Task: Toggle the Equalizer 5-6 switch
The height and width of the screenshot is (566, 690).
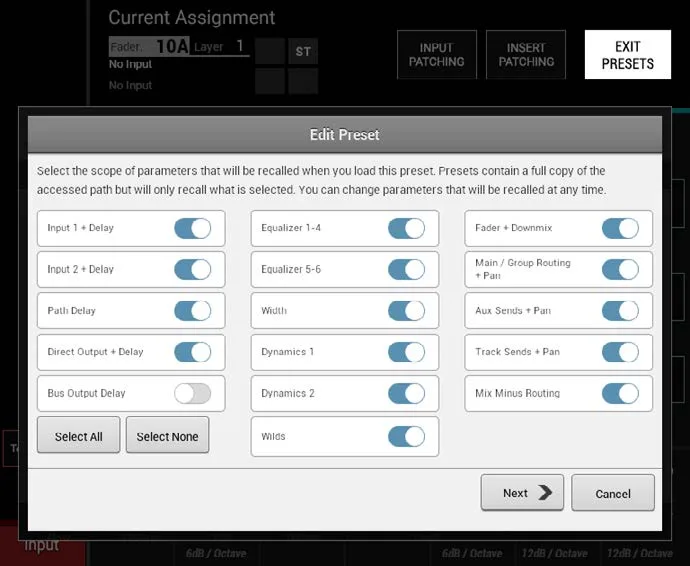Action: [x=406, y=269]
